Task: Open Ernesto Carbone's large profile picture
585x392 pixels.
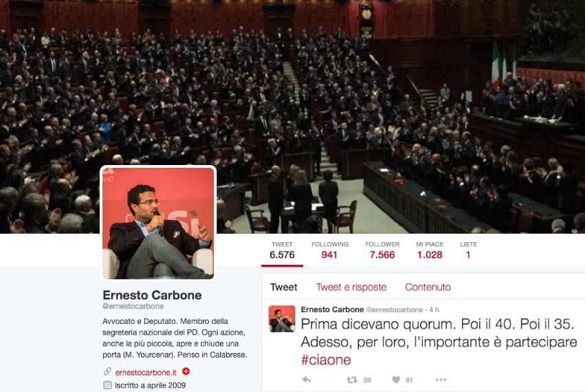Action: tap(158, 224)
